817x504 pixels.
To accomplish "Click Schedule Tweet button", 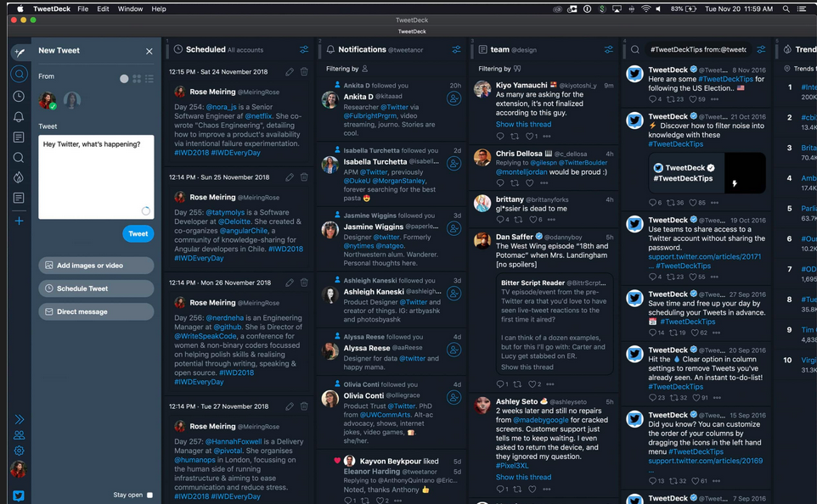I will point(96,288).
